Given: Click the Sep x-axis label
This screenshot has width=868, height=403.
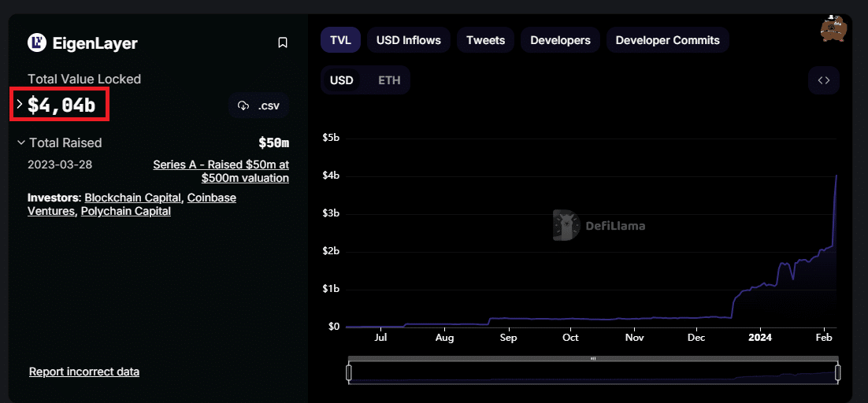Looking at the screenshot, I should point(508,337).
